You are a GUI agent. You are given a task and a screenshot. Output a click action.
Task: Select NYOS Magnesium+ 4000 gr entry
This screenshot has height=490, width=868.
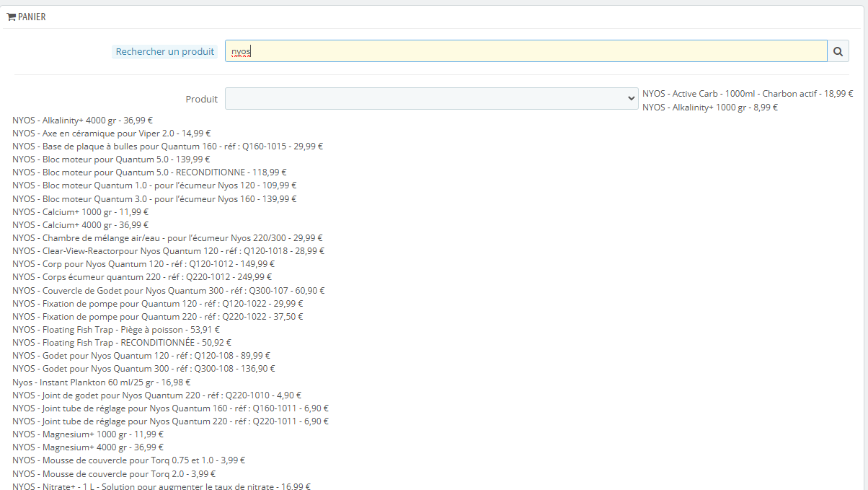pos(88,447)
